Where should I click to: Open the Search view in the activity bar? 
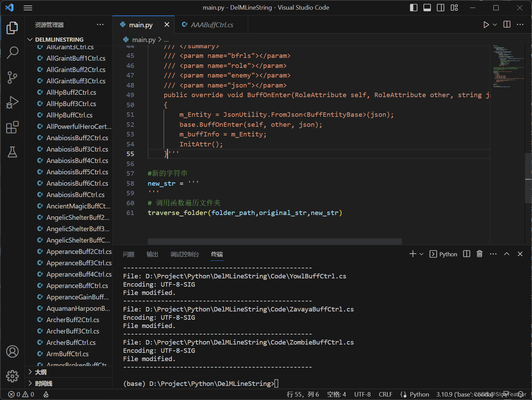[x=12, y=53]
